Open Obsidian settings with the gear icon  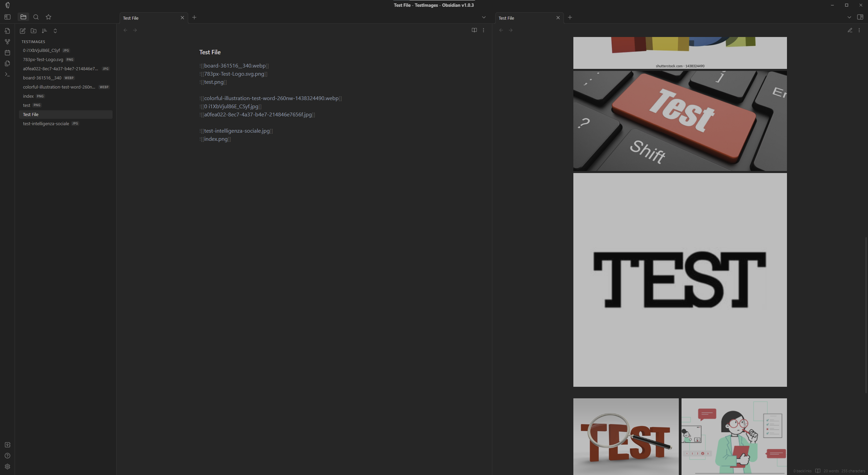point(7,467)
